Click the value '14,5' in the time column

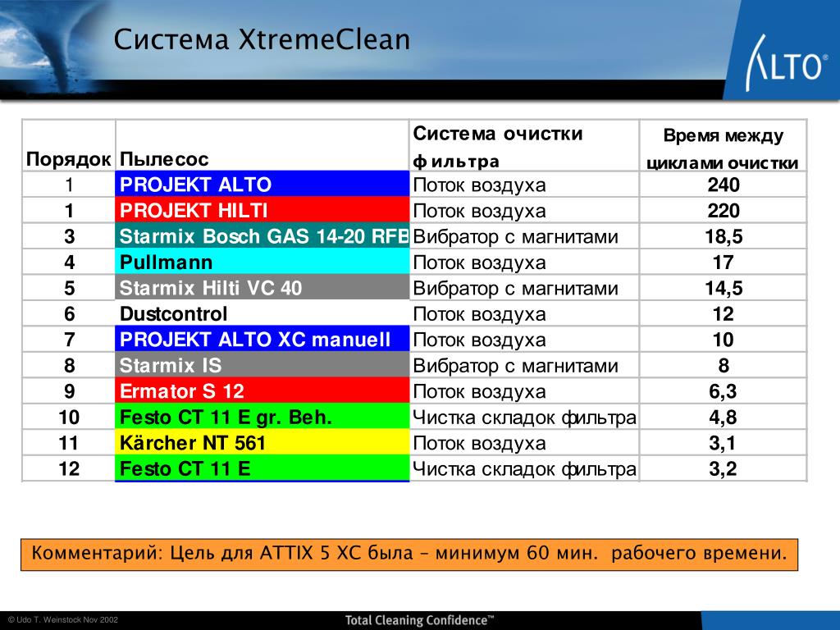click(724, 288)
